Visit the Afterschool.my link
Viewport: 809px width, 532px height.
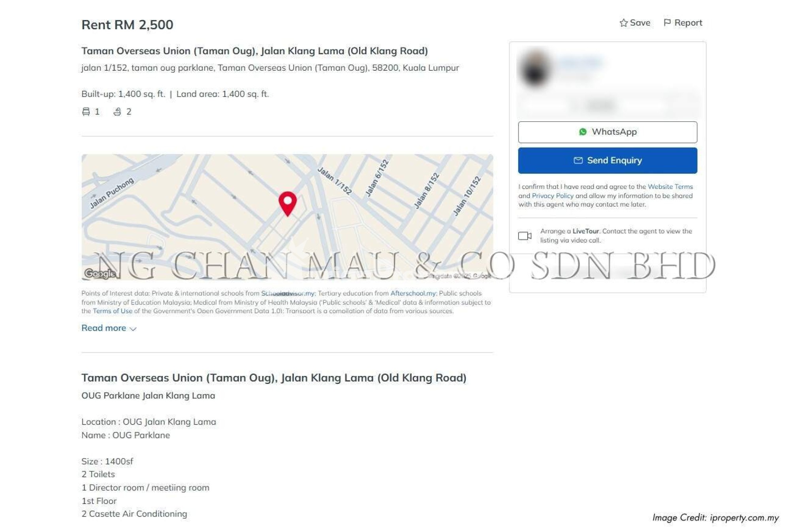(413, 293)
